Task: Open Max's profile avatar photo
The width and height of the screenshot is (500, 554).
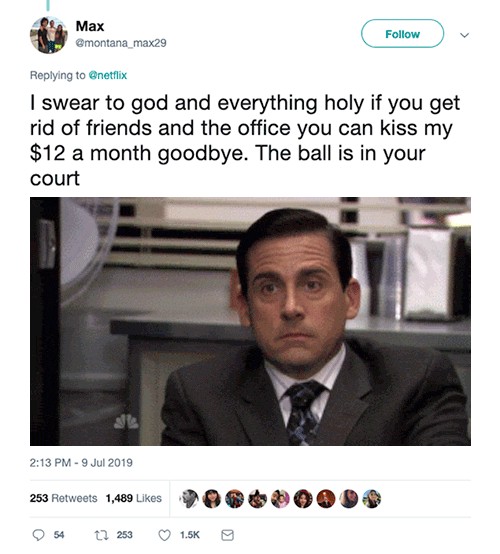Action: [x=49, y=35]
